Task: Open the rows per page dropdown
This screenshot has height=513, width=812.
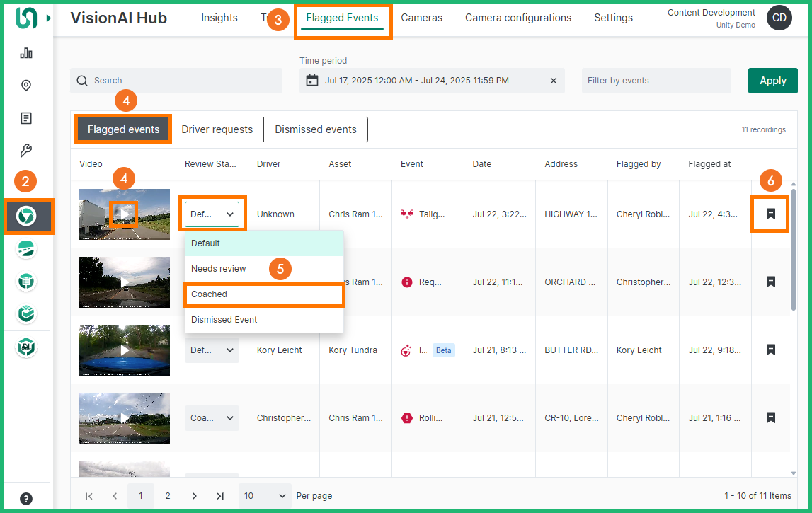Action: [265, 496]
